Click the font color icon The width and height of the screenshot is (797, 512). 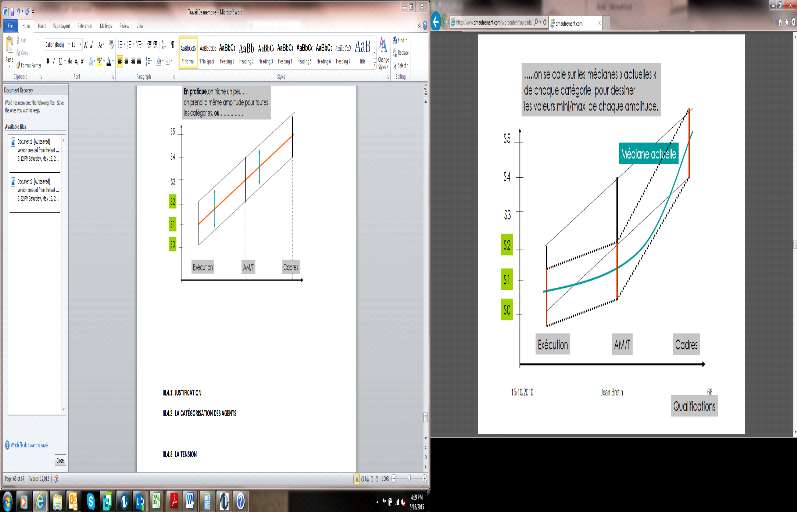click(109, 61)
